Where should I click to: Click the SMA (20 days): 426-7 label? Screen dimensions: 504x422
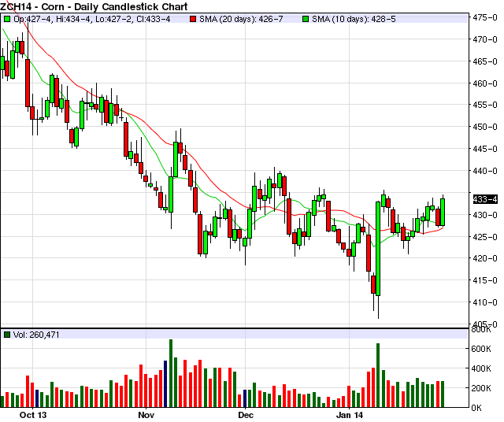coord(241,19)
